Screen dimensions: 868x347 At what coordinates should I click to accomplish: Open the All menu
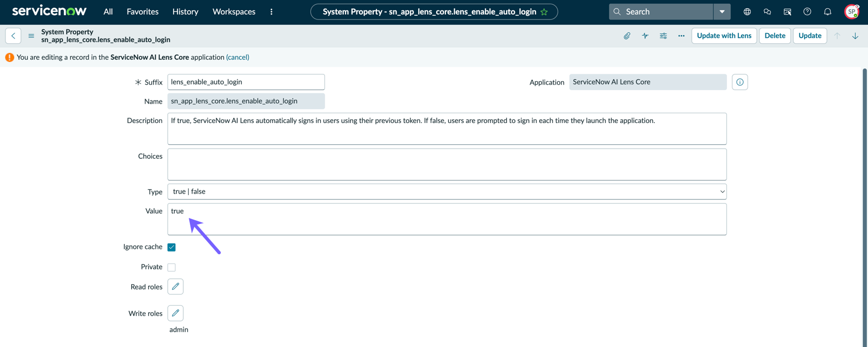108,11
